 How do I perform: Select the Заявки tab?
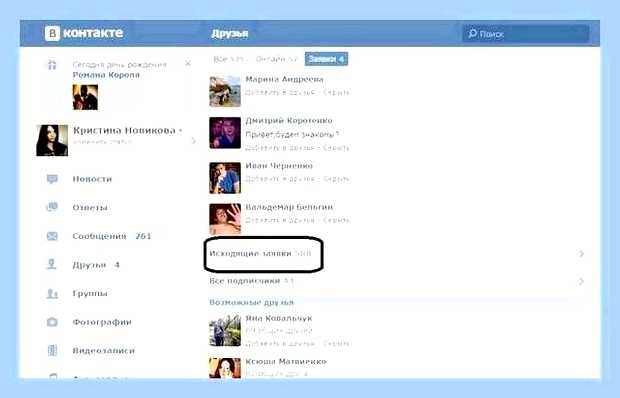326,59
